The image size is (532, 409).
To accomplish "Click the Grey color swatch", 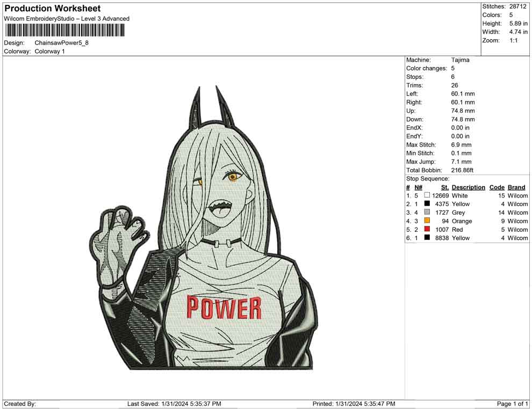I will point(427,212).
